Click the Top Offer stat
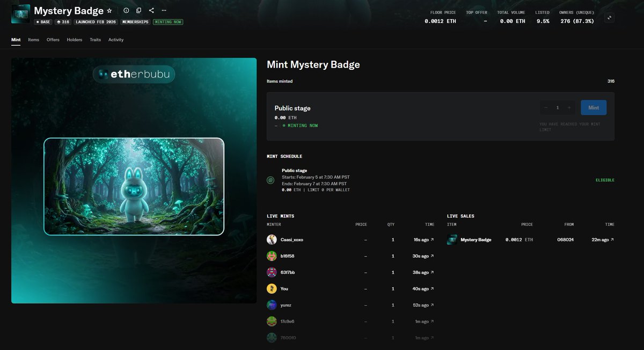 click(477, 17)
